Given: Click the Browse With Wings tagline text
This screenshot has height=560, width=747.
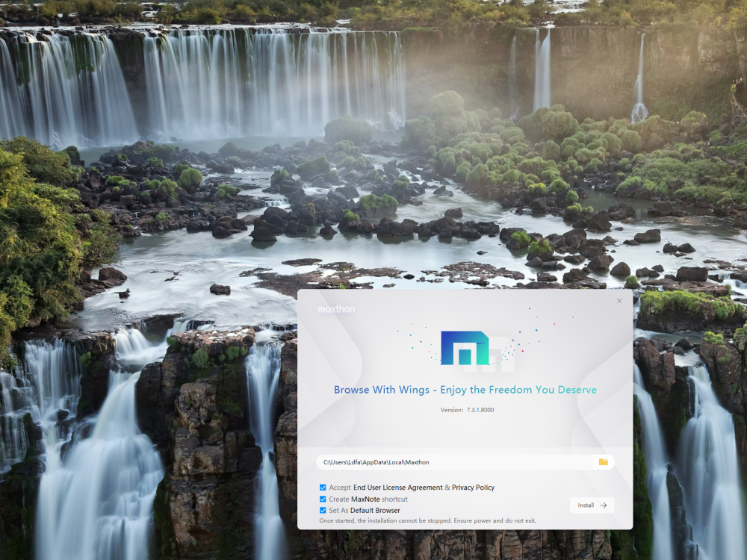Looking at the screenshot, I should (465, 390).
